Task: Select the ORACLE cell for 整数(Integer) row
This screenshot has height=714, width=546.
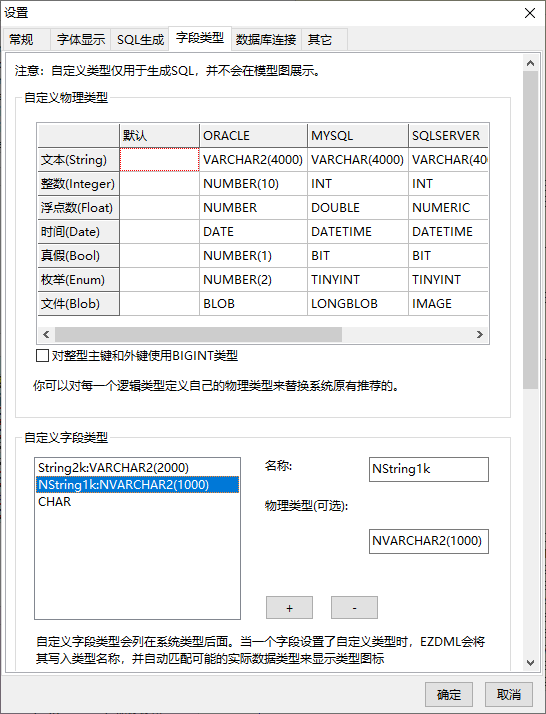Action: coord(253,184)
